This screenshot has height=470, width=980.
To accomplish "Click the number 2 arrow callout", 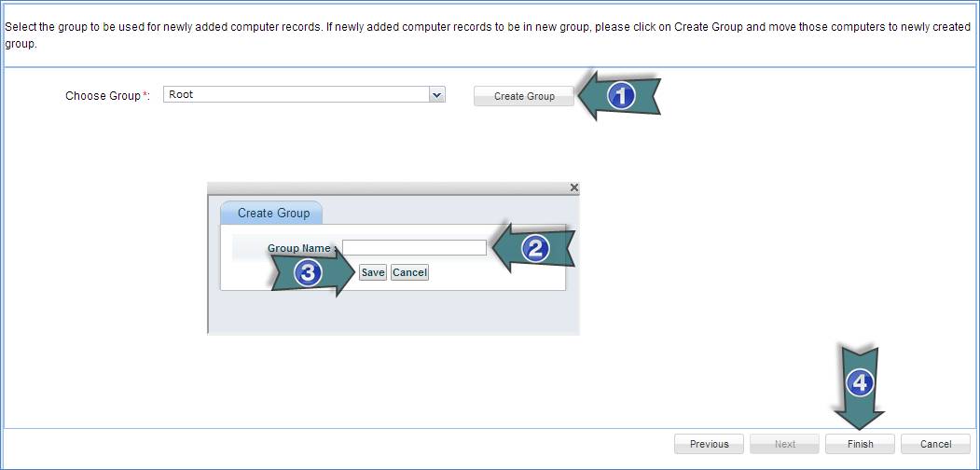I will click(534, 248).
